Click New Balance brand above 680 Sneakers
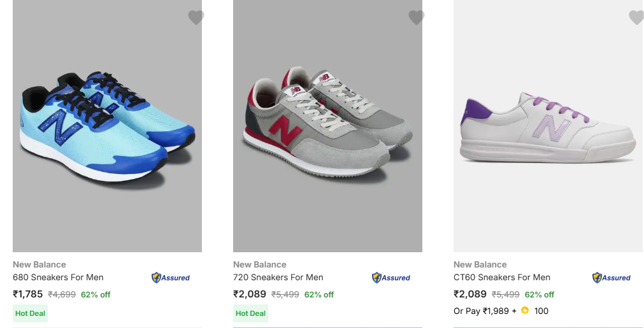644x328 pixels. [39, 264]
